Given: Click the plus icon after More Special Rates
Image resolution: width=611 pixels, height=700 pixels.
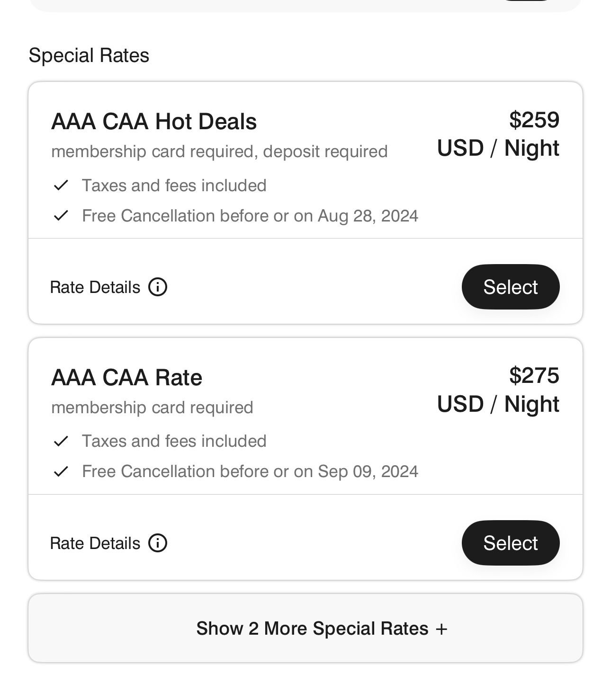Looking at the screenshot, I should click(x=441, y=629).
